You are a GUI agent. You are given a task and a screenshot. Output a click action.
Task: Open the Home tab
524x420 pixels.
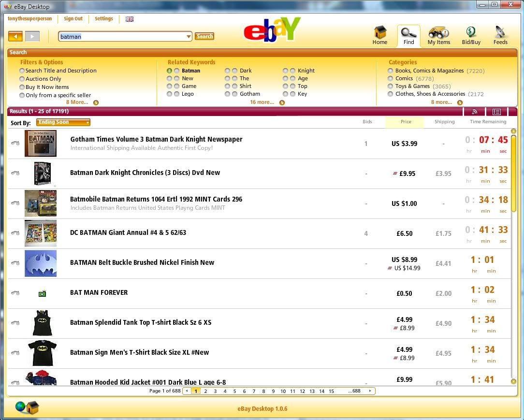[380, 35]
